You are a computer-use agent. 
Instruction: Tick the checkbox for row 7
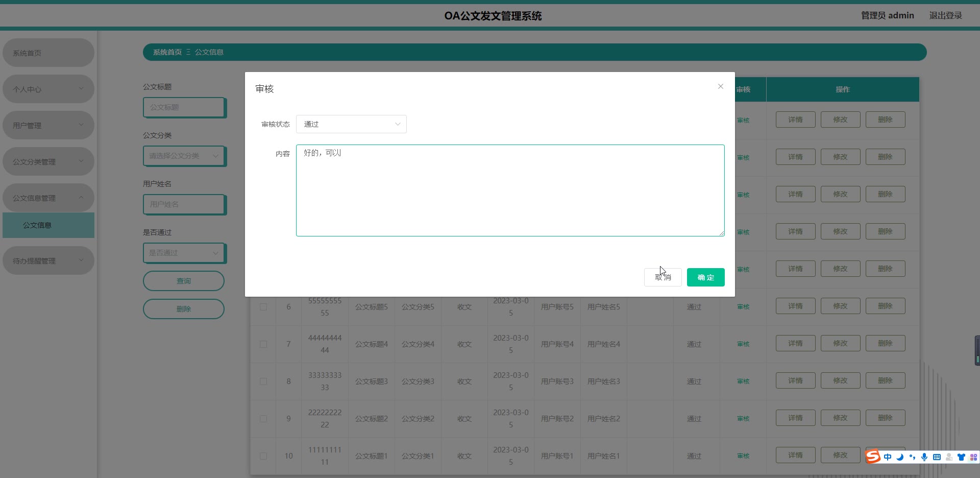[263, 344]
